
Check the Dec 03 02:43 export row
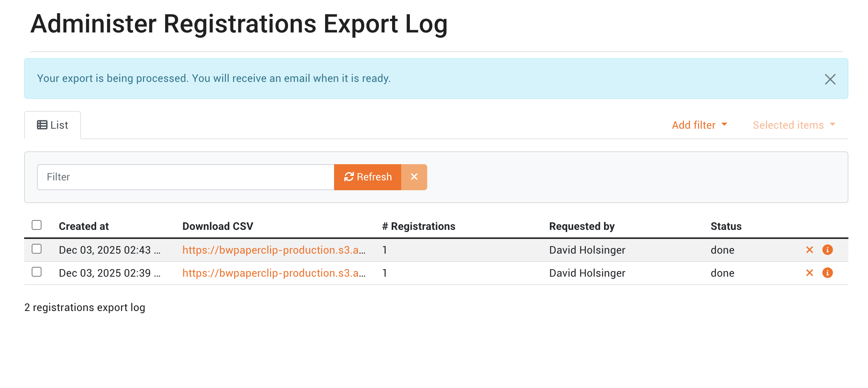[x=37, y=249]
